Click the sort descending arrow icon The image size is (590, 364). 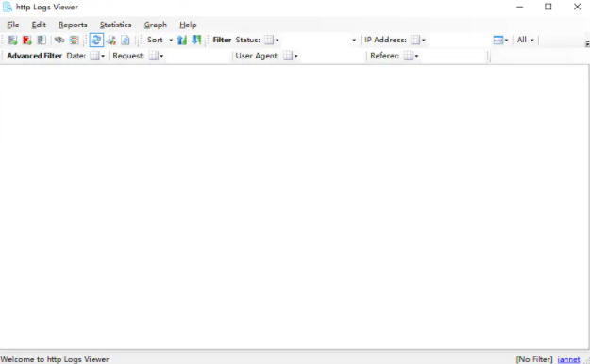click(x=196, y=40)
